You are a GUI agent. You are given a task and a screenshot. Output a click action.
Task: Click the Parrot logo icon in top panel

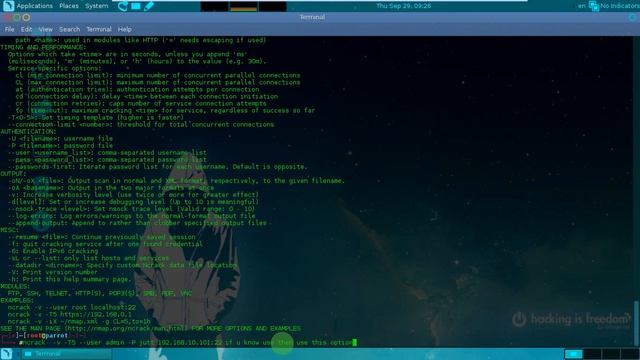point(8,6)
